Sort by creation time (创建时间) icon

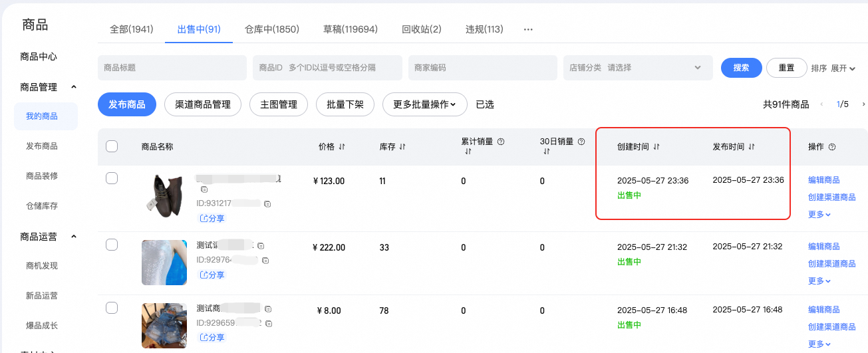(656, 146)
